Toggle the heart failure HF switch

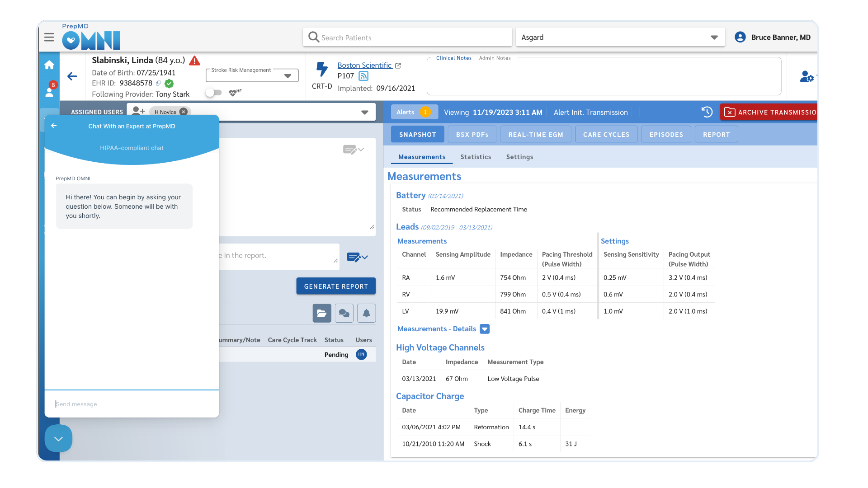point(214,93)
